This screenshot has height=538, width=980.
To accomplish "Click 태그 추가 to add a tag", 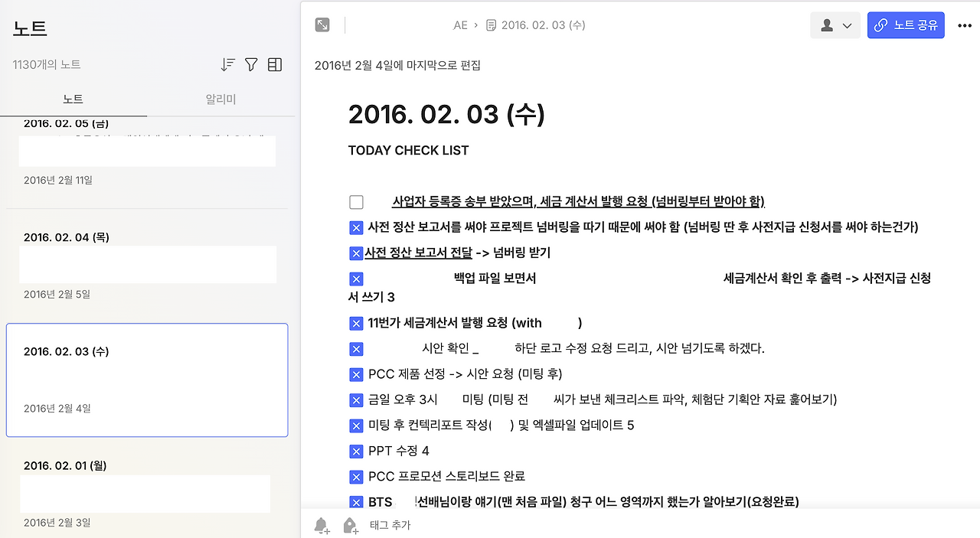I will point(390,526).
